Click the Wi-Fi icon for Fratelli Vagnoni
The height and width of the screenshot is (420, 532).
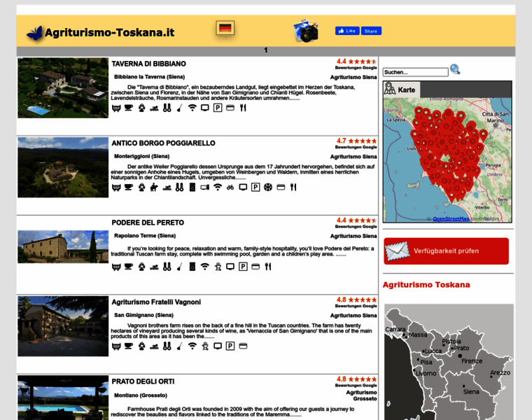point(192,346)
